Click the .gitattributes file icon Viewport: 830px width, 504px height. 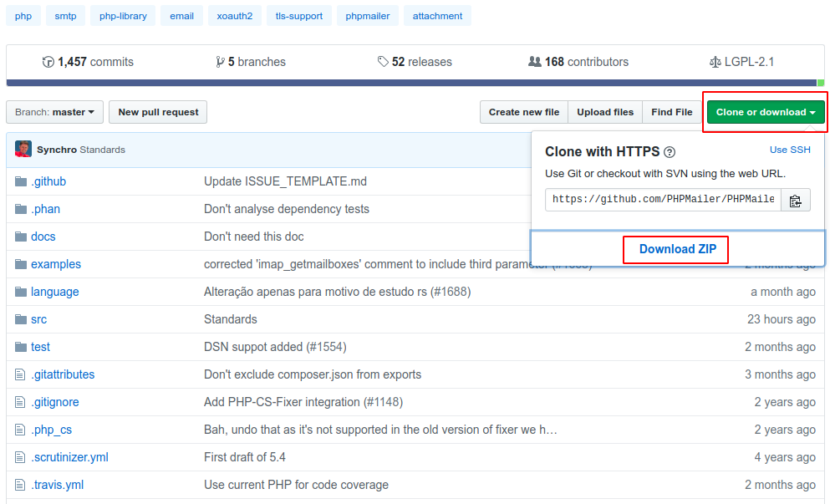[x=20, y=374]
